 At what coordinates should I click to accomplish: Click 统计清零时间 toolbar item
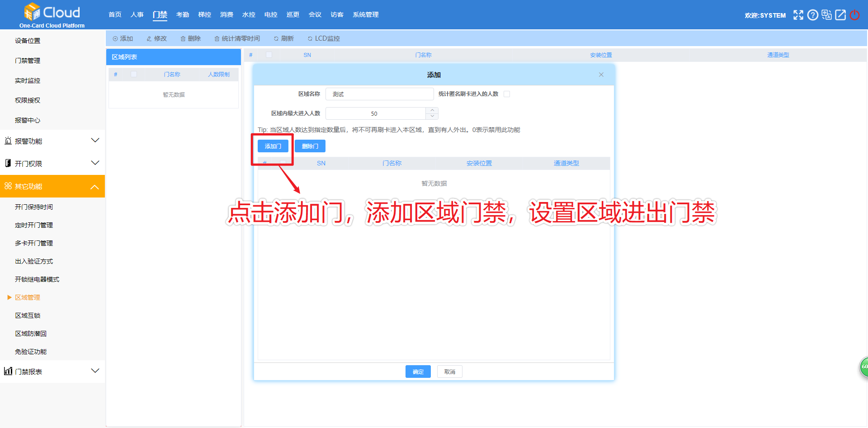coord(237,38)
